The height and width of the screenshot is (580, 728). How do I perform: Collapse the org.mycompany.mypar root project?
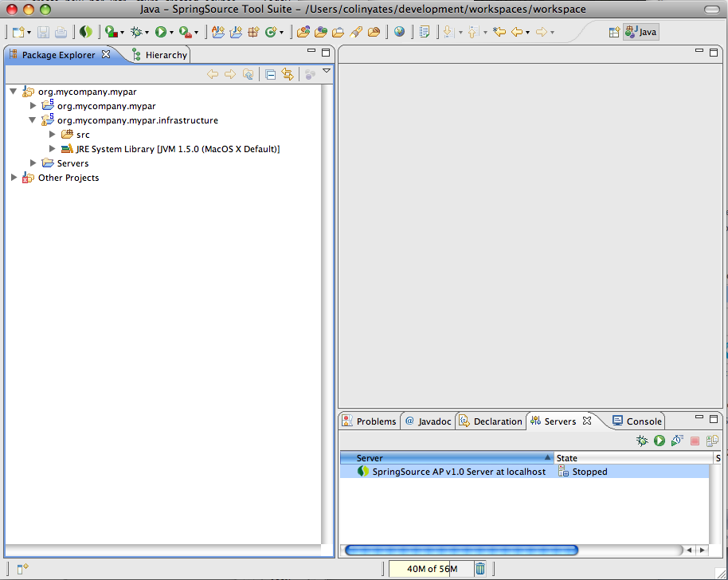[x=14, y=92]
